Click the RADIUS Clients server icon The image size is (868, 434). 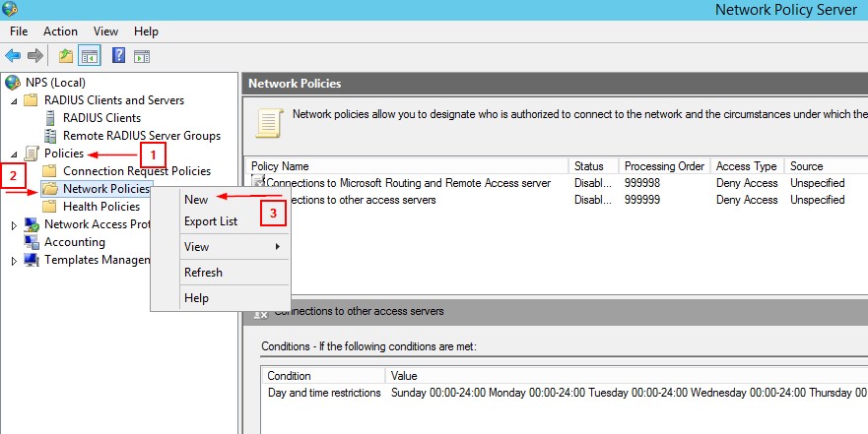pyautogui.click(x=50, y=118)
